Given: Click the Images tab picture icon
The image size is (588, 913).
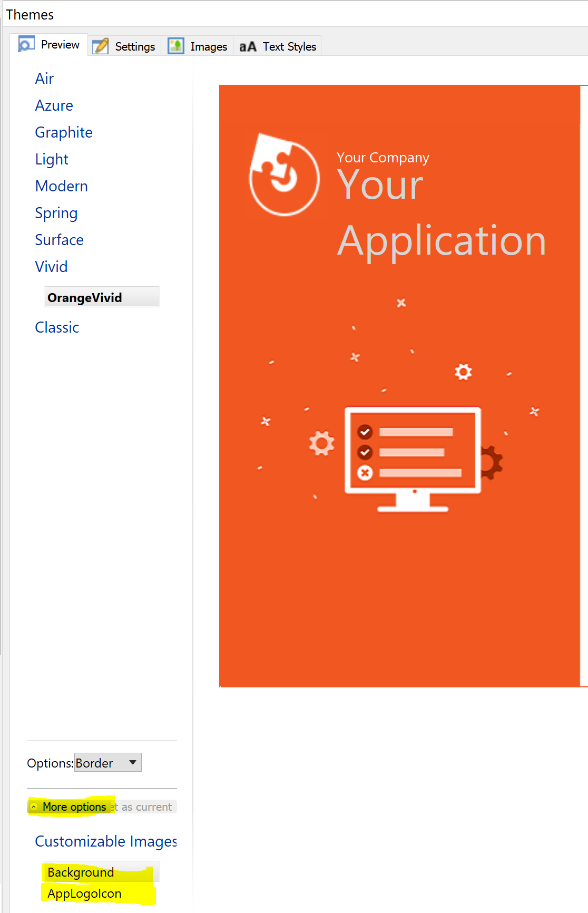Looking at the screenshot, I should (176, 46).
